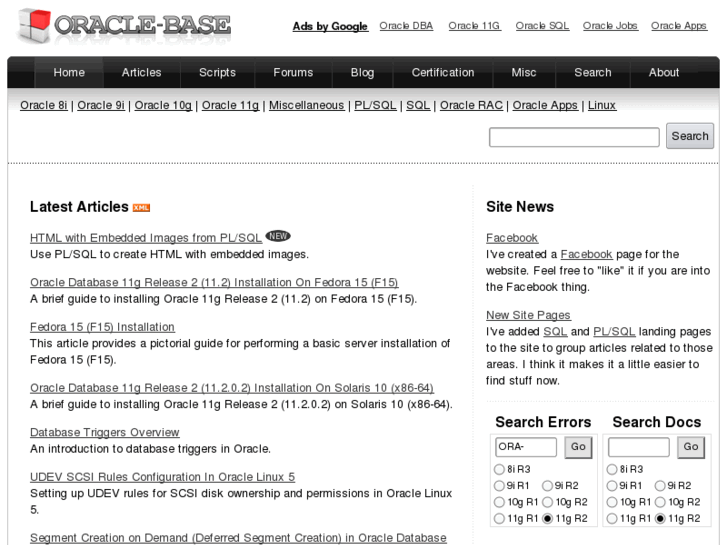Open the Oracle Apps ad link at top
Screen dimensions: 727x545
pyautogui.click(x=679, y=26)
